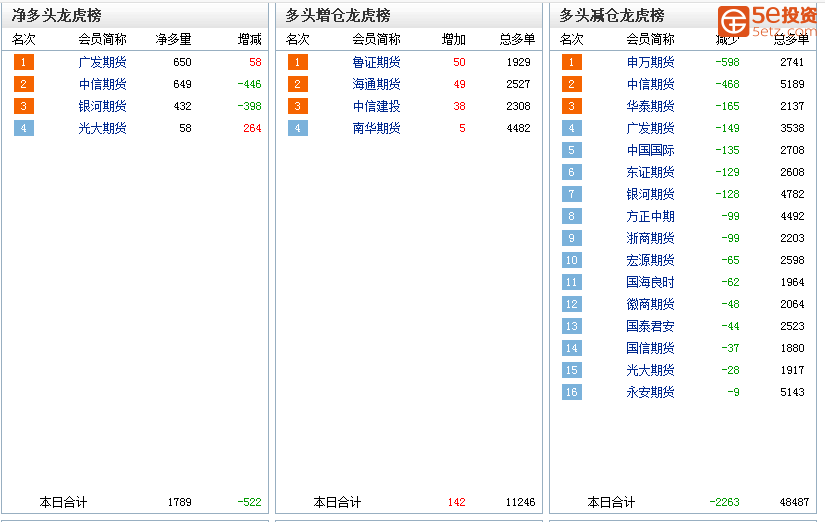This screenshot has width=825, height=522.
Task: Open 中信期货 in the 净多头龙虎榜 table
Action: pyautogui.click(x=103, y=84)
